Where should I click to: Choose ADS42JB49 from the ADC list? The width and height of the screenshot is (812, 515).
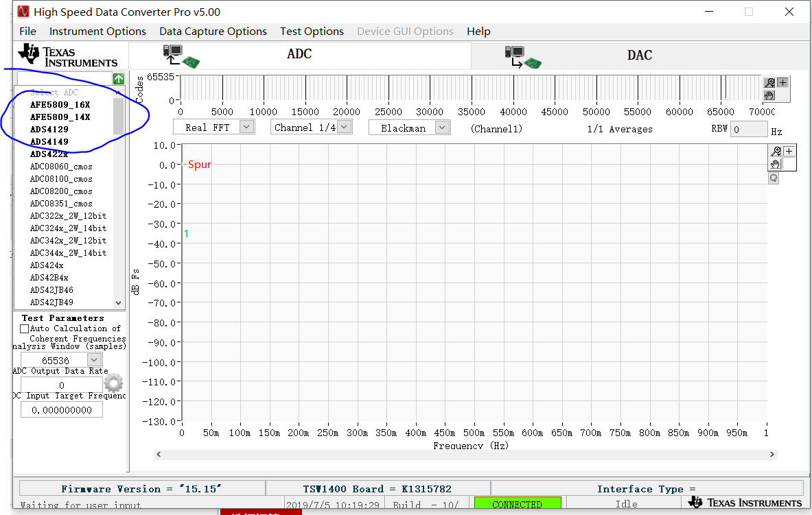[51, 302]
